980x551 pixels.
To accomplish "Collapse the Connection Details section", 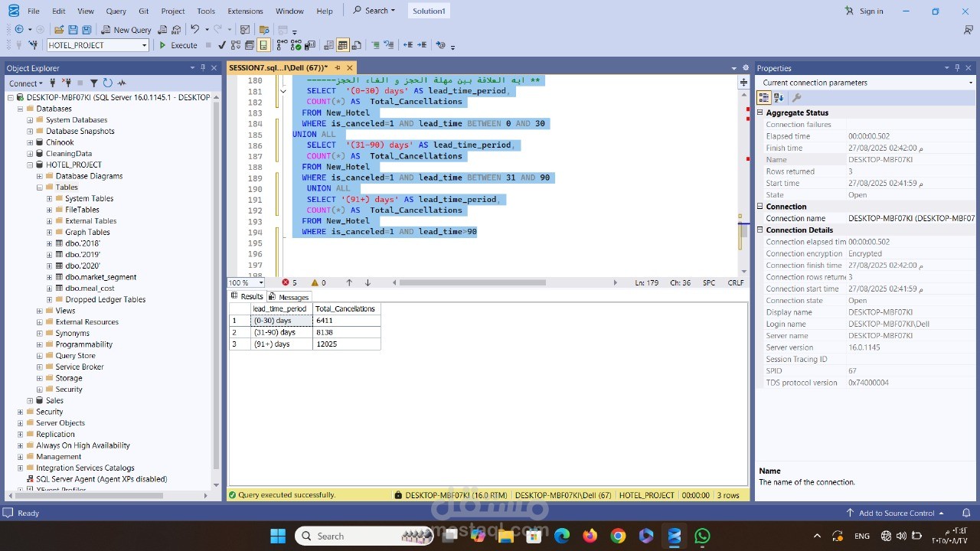I will click(x=760, y=230).
